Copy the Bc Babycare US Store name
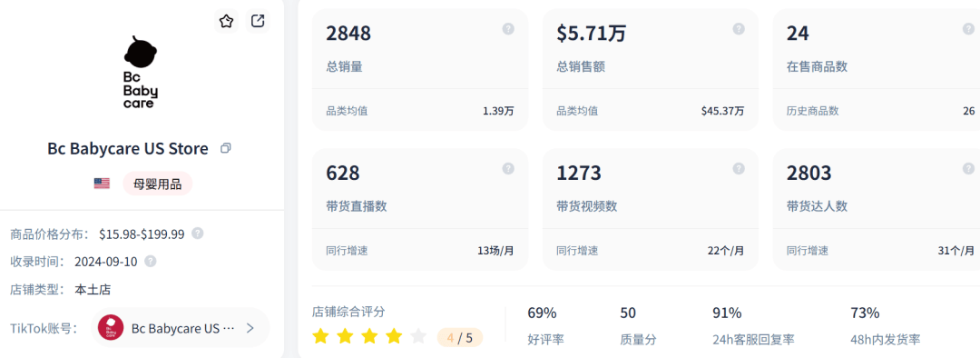The image size is (980, 358). click(226, 149)
